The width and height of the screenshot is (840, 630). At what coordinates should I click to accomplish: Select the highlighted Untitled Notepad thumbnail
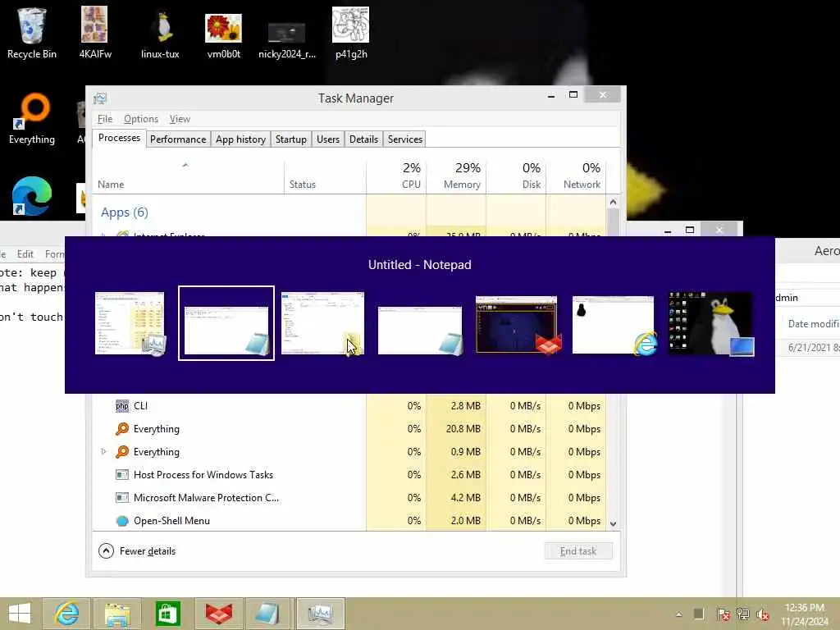pyautogui.click(x=226, y=323)
